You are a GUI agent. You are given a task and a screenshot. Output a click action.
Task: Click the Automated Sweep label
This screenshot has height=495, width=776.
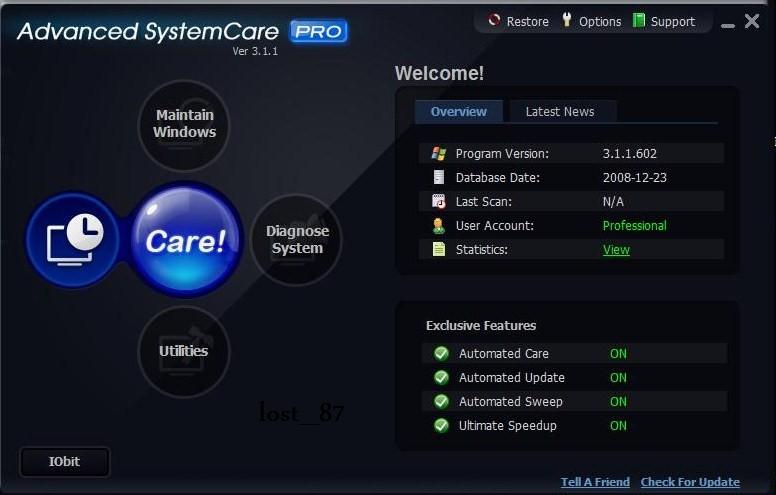(x=511, y=402)
